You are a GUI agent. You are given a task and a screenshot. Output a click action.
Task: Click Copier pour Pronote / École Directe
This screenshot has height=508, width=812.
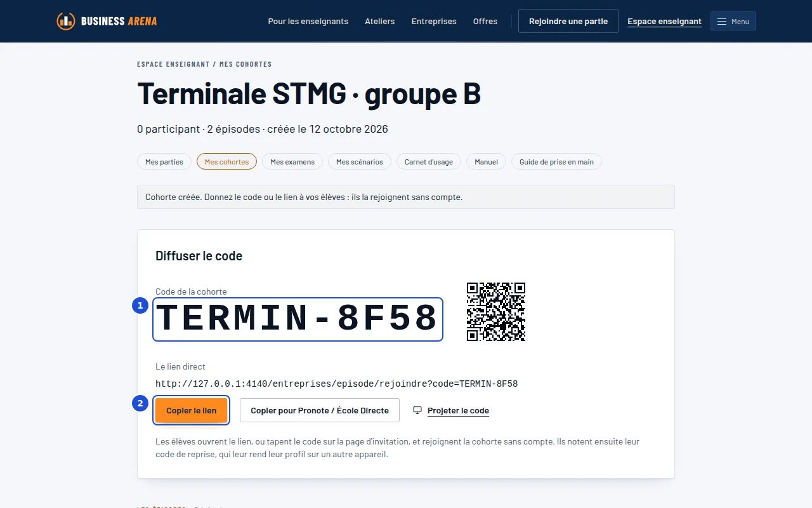(320, 410)
